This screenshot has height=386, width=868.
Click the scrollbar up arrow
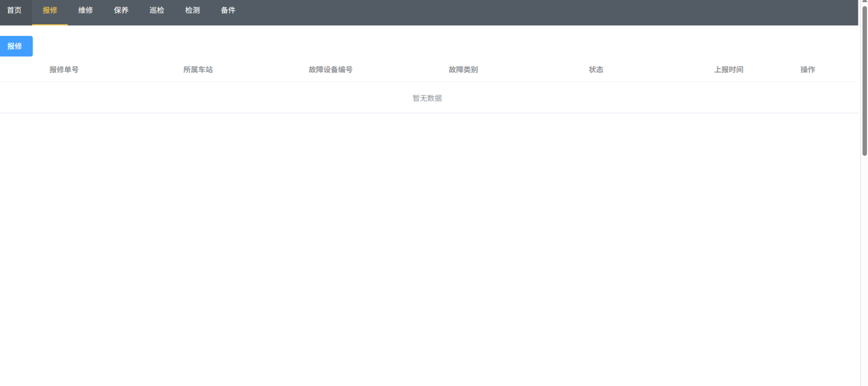(864, 1)
